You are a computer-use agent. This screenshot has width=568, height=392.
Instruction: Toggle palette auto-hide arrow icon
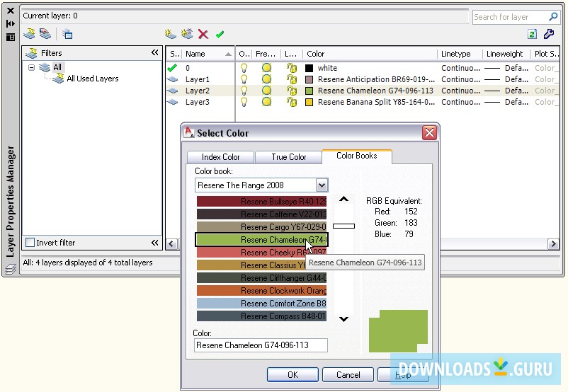tap(11, 23)
